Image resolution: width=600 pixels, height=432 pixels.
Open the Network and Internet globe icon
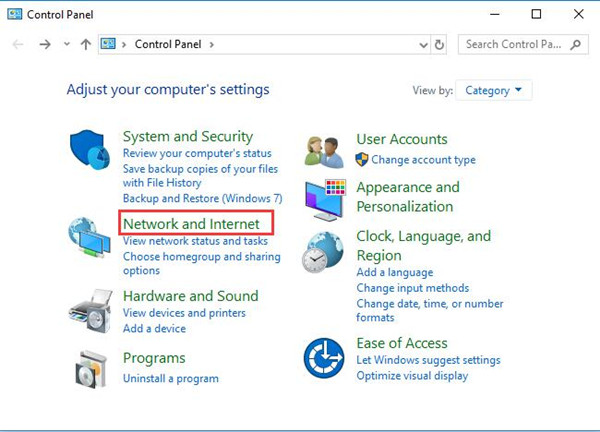pos(90,237)
